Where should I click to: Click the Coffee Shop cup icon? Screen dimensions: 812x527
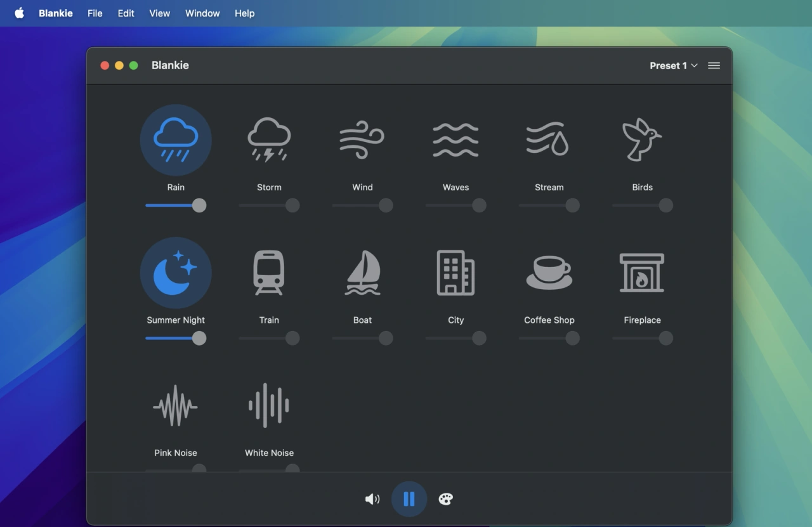tap(549, 273)
